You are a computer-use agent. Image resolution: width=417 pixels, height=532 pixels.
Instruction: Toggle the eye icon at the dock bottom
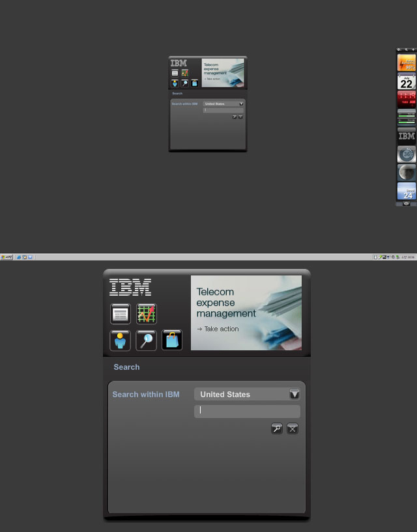click(x=406, y=204)
